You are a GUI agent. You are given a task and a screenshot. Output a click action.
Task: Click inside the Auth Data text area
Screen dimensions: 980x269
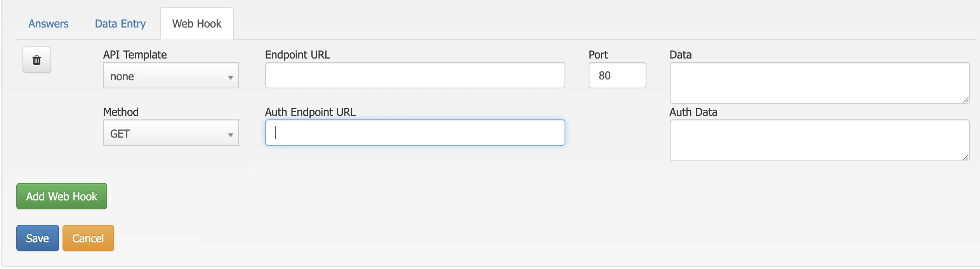818,140
